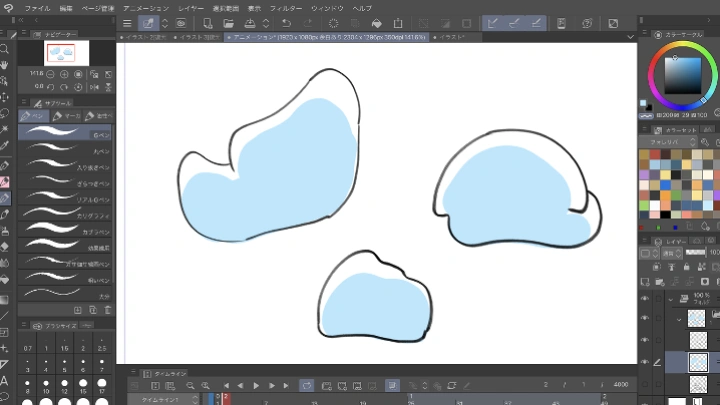Open the Timeline name dropdown stepper

pyautogui.click(x=195, y=400)
